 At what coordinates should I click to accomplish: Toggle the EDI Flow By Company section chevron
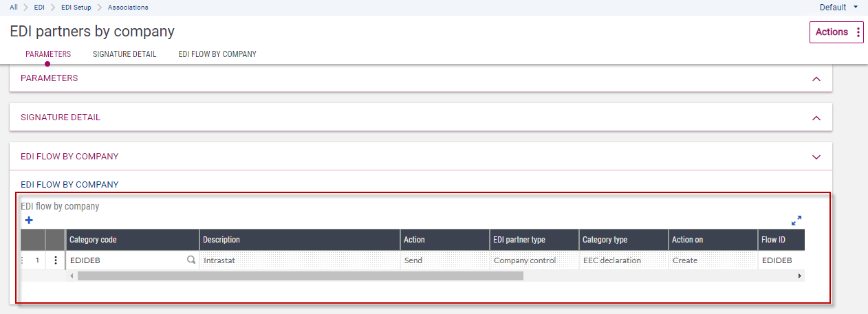pyautogui.click(x=816, y=157)
